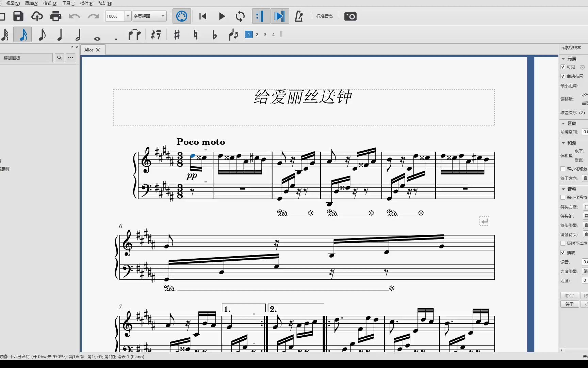588x368 pixels.
Task: Toggle 自动布局 checkbox
Action: 563,76
